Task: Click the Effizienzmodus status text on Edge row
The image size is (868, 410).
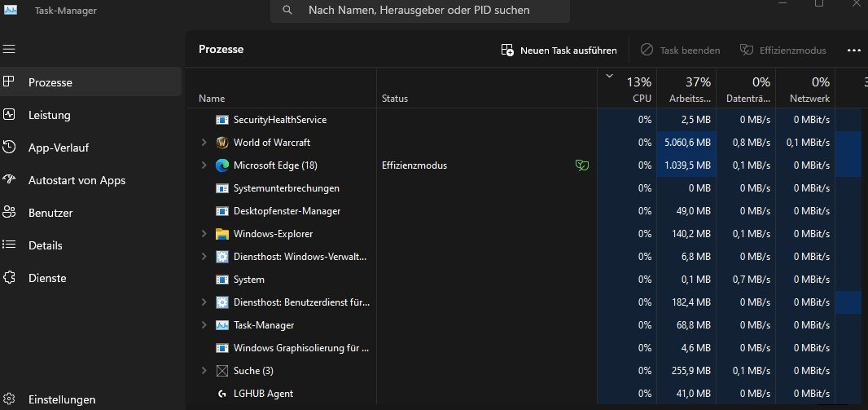Action: (x=414, y=165)
